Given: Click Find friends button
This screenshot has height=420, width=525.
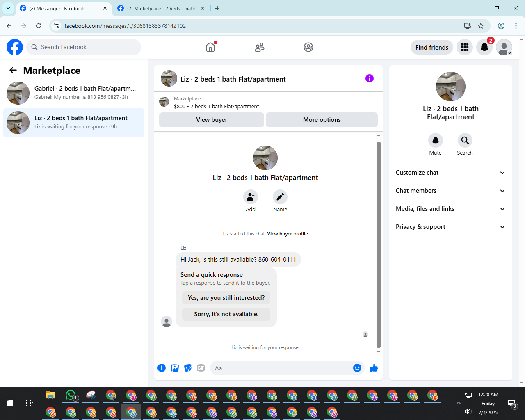Looking at the screenshot, I should 432,47.
